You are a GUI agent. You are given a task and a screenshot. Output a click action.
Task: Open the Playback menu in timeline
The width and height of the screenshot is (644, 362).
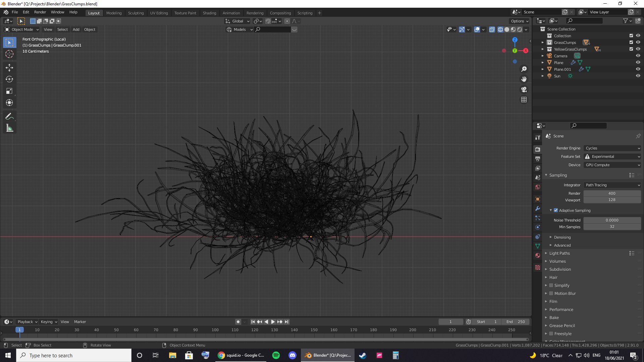[27, 322]
